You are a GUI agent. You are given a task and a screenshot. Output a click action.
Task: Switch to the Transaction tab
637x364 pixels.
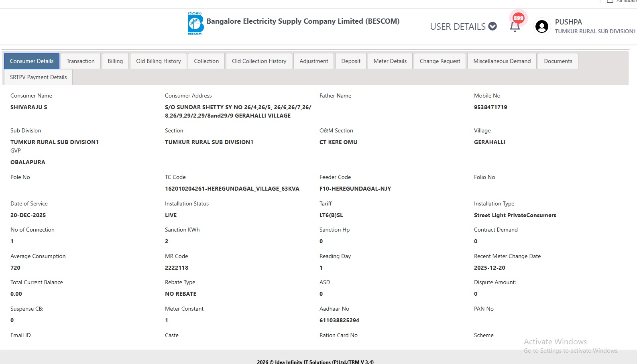(x=81, y=61)
